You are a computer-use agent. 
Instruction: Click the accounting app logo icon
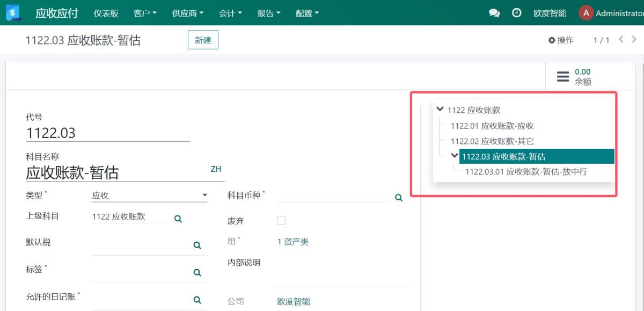point(13,13)
